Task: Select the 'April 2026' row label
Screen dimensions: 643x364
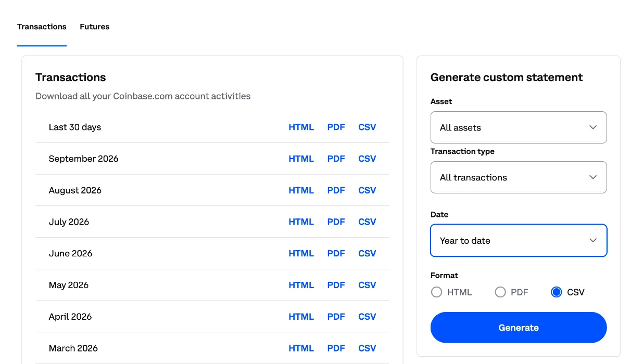Action: 70,317
